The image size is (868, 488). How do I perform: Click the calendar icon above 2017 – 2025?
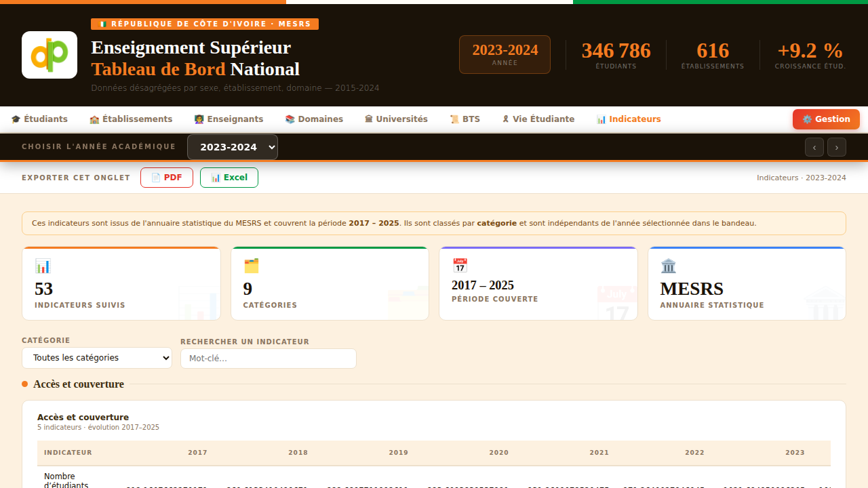point(460,266)
